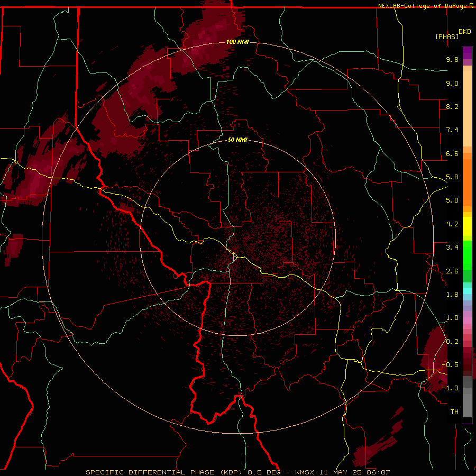476x476 pixels.
Task: Select the 50 NMI range ring label
Action: point(237,140)
